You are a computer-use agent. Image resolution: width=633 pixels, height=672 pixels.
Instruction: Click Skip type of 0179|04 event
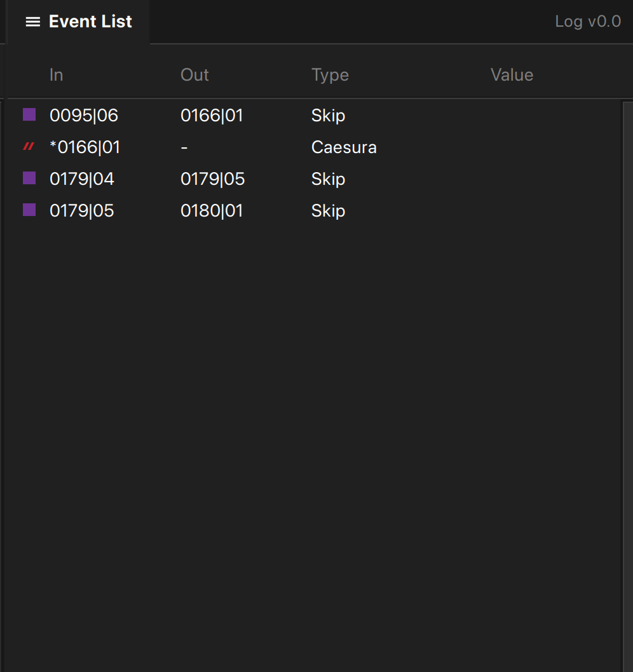tap(328, 179)
